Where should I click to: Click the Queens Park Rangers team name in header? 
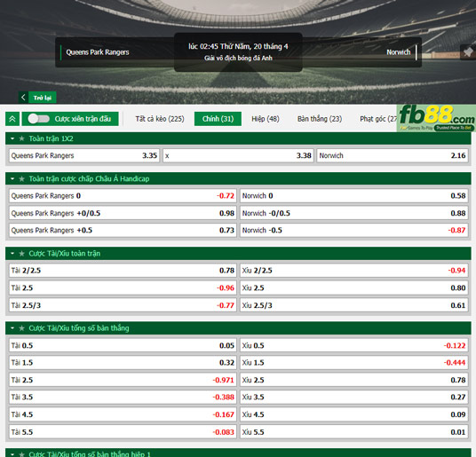pos(98,52)
